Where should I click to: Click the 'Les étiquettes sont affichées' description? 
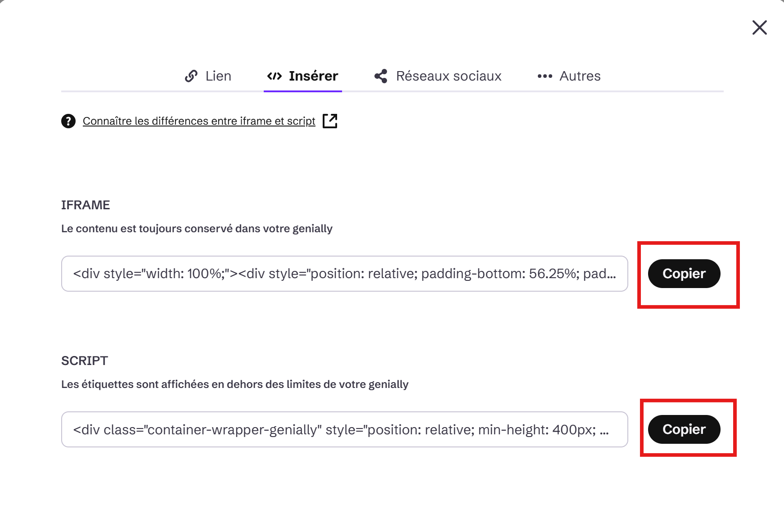[x=235, y=384]
